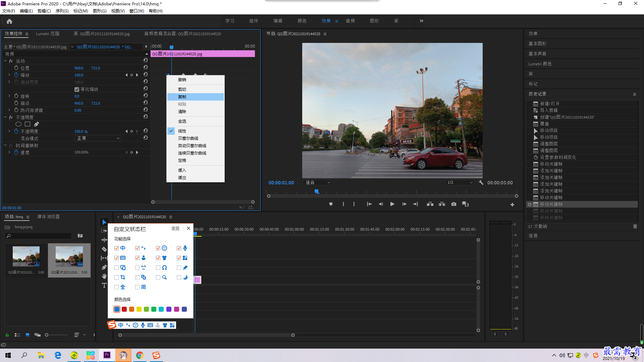Open the Button Editor plus icon

point(512,204)
